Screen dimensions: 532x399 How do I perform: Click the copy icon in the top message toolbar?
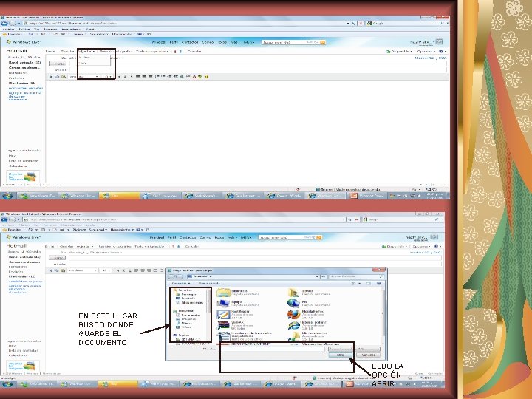tap(57, 77)
